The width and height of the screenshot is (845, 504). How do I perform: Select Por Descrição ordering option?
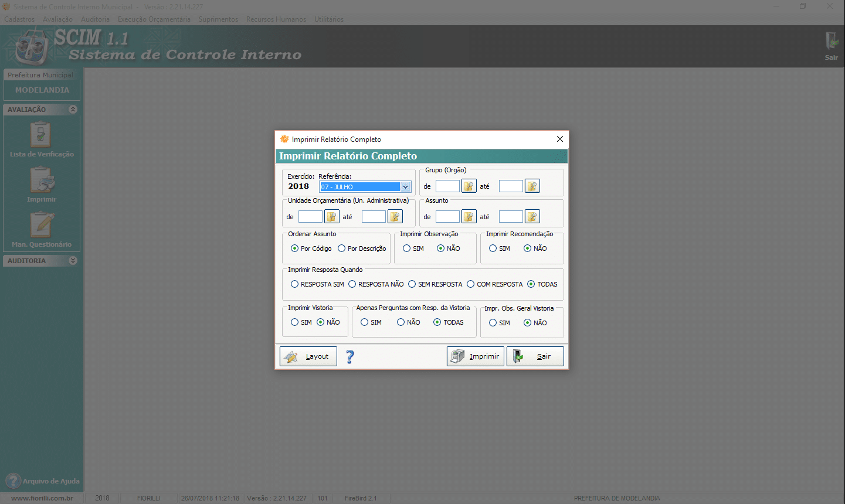tap(342, 248)
